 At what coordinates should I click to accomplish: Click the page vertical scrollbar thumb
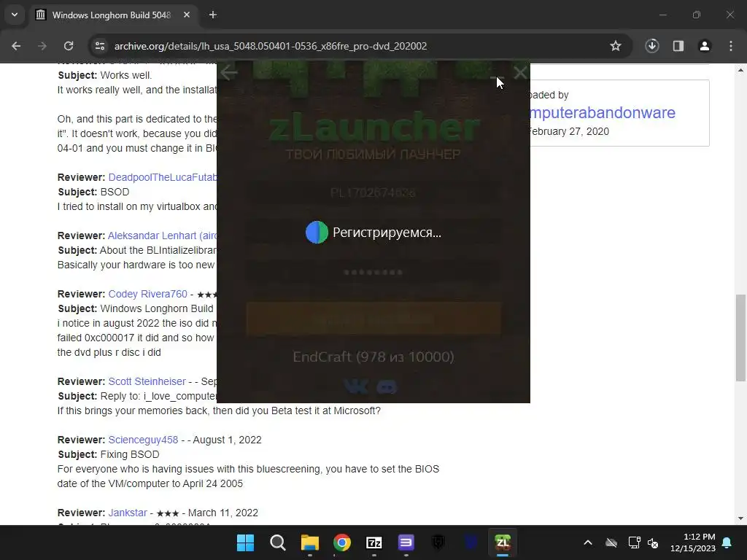pyautogui.click(x=740, y=338)
